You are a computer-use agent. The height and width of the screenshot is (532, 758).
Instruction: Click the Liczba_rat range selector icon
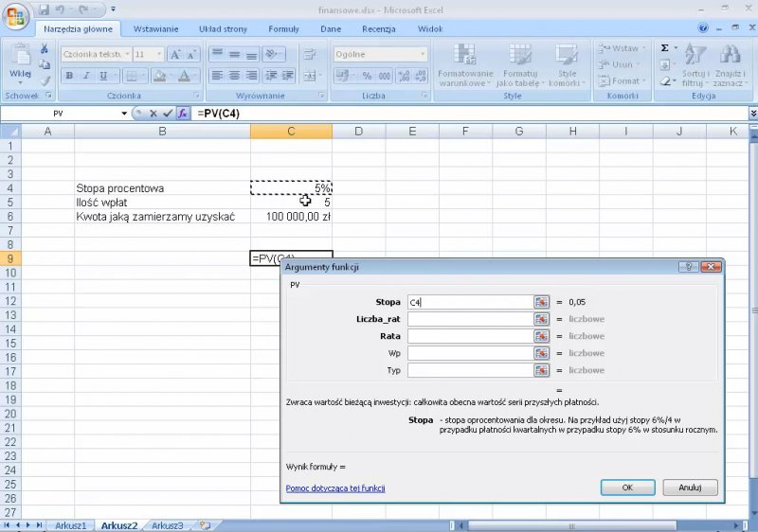[x=542, y=319]
